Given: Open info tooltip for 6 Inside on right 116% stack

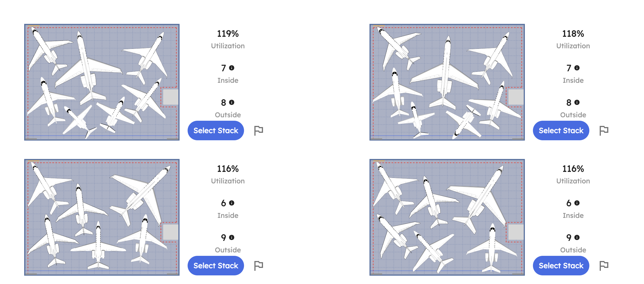Looking at the screenshot, I should (577, 203).
